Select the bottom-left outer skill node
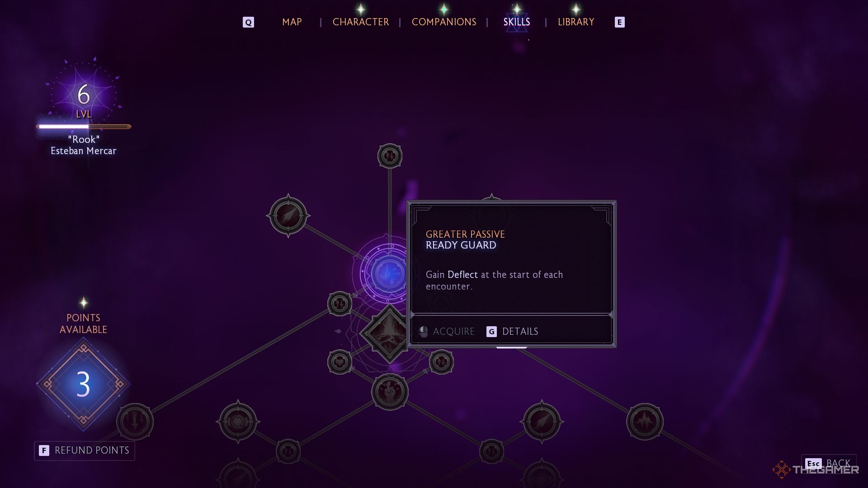The image size is (868, 488). click(135, 421)
